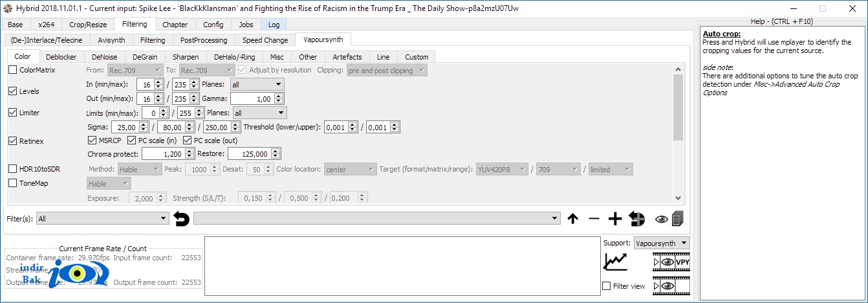Add filter with the plus icon
The image size is (868, 303).
tap(615, 219)
